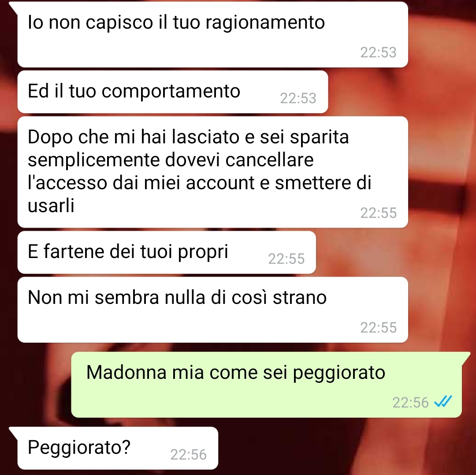This screenshot has width=476, height=475.
Task: Select green sent message 'Madonna mia come sei peggiorato'
Action: tap(267, 385)
